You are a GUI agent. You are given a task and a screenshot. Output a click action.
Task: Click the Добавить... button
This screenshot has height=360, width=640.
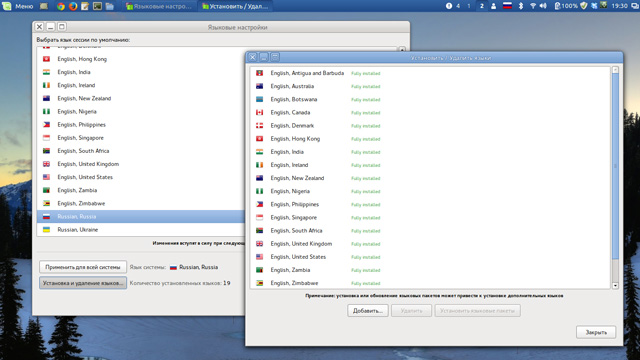tap(368, 311)
